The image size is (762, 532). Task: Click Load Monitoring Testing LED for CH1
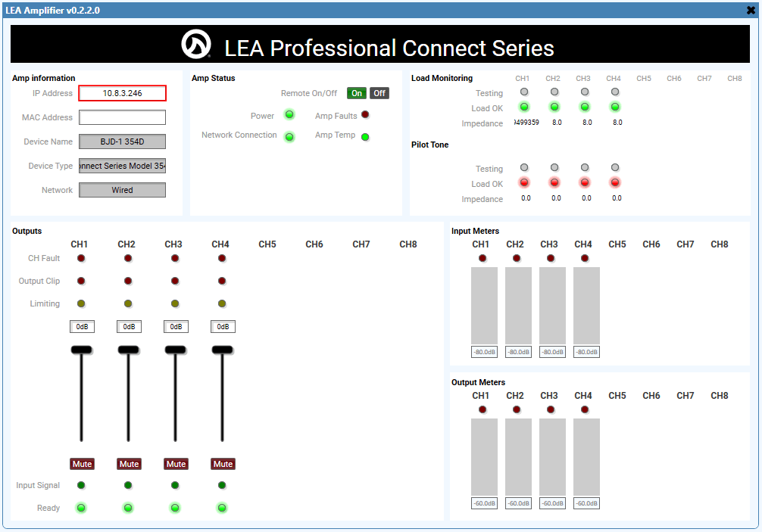524,92
